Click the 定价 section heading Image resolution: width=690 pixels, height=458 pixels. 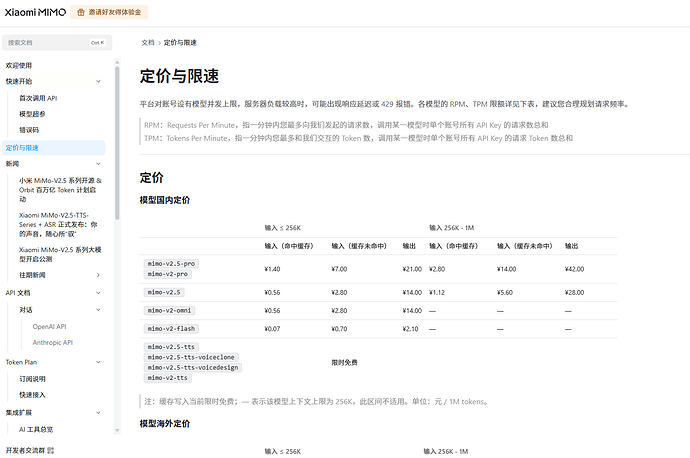point(151,178)
